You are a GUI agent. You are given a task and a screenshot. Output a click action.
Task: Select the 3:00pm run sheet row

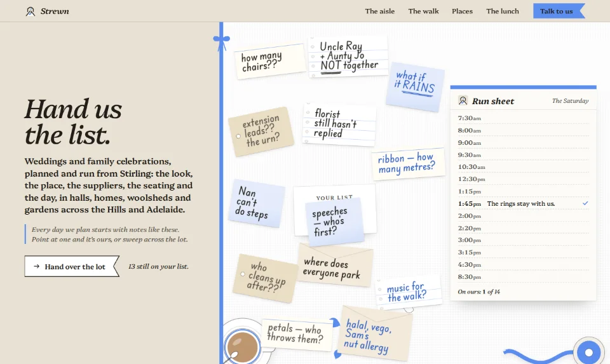[523, 240]
